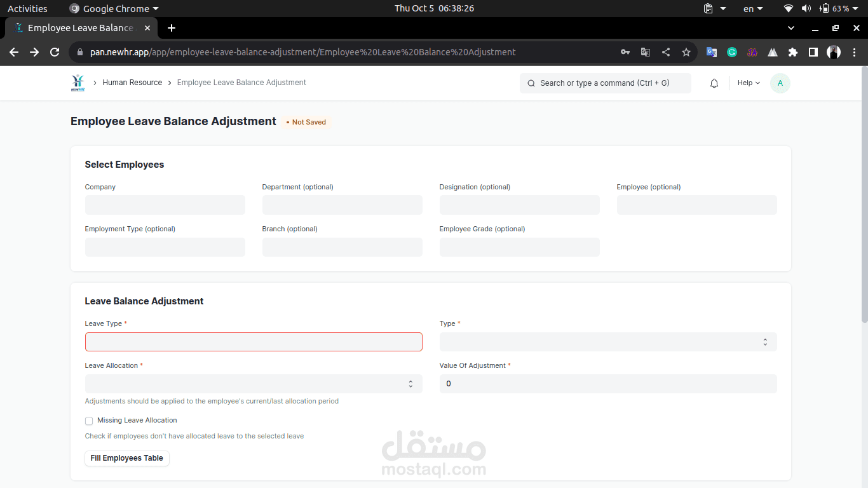Open the notifications bell icon

[714, 83]
